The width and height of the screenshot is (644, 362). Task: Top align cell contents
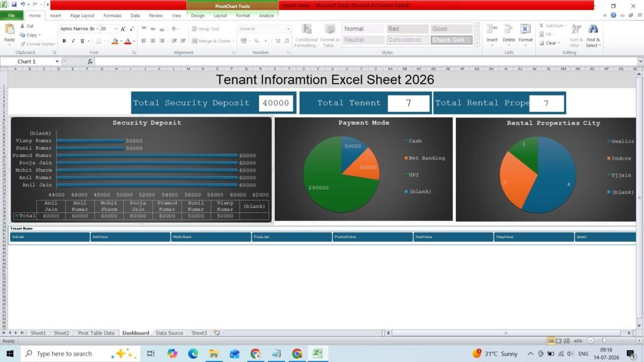[144, 29]
